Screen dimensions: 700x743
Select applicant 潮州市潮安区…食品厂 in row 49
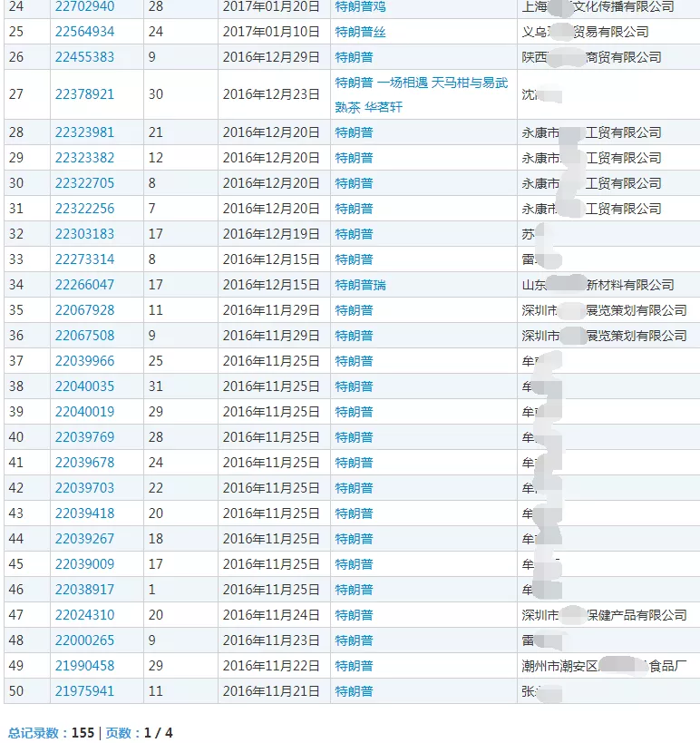tap(604, 666)
